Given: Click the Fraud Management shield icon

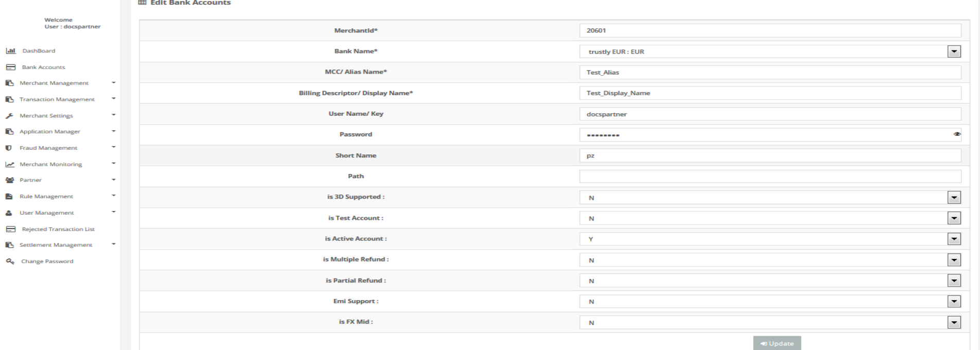Looking at the screenshot, I should click(9, 148).
